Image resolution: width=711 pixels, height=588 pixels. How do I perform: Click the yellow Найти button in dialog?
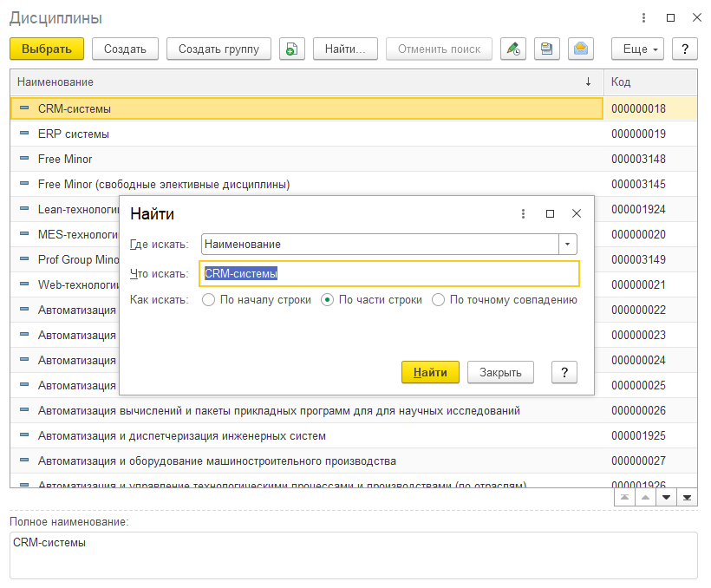[x=430, y=373]
